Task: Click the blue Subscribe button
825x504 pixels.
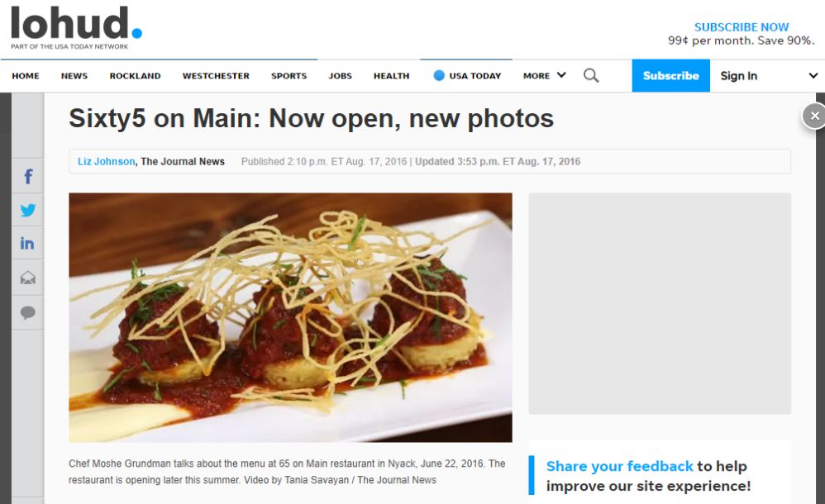Action: (671, 76)
